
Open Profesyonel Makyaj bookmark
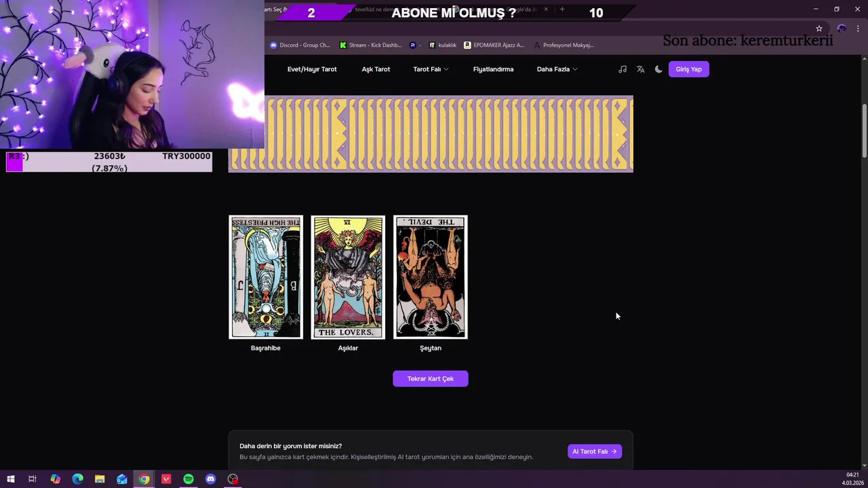tap(564, 45)
